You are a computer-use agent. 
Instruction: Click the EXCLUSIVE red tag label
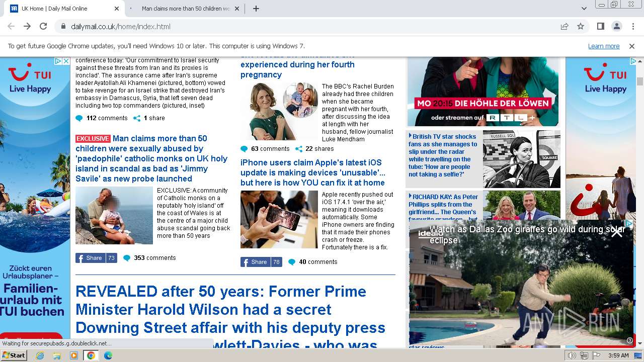tap(93, 139)
